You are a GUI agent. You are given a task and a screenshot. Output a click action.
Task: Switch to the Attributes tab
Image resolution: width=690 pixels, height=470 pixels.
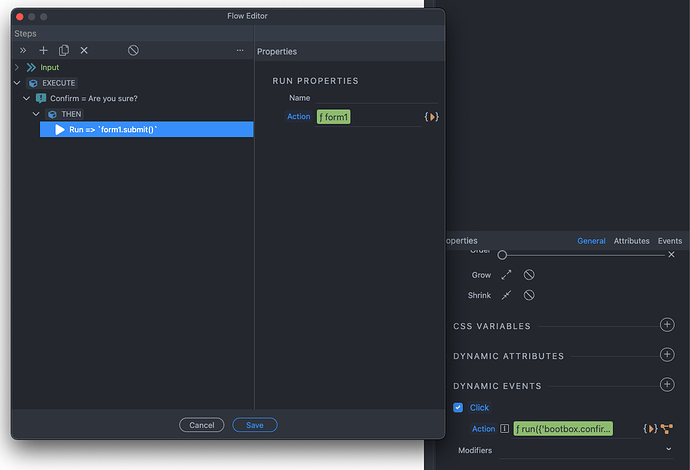click(631, 241)
